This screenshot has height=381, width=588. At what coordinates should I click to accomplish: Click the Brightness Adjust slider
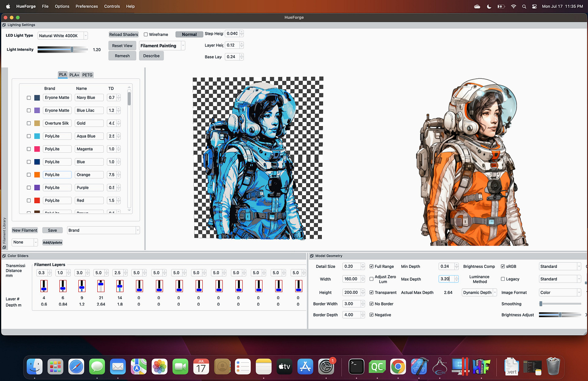coord(560,315)
